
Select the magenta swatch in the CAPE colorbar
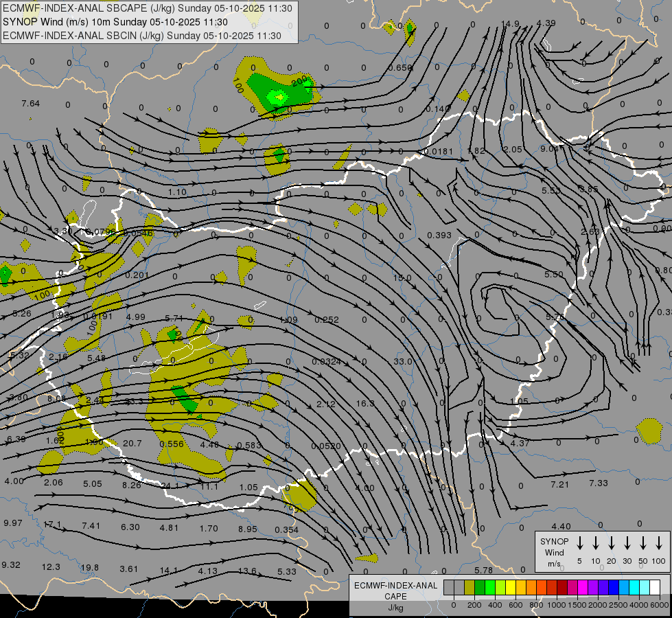tap(583, 587)
